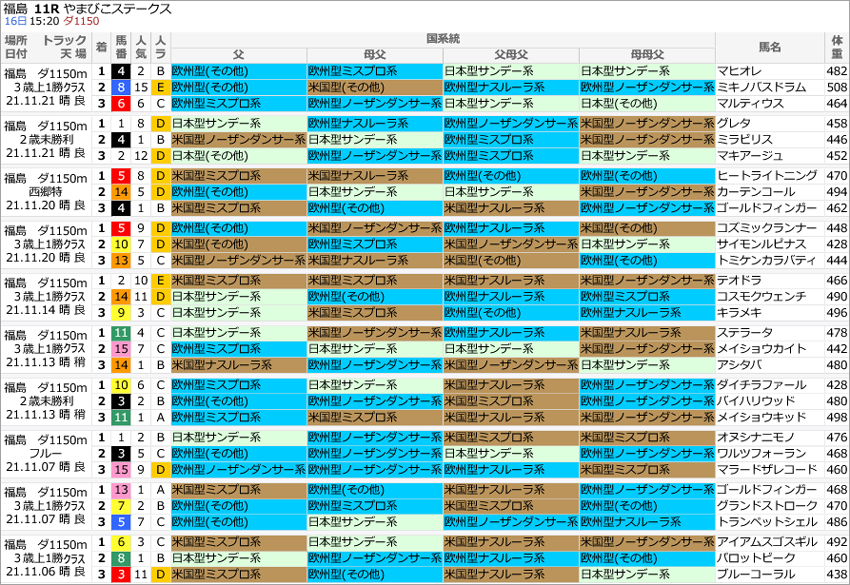Screen dimensions: 850x585
Task: Select ゴールドフィンガー with weight 468
Action: [767, 490]
